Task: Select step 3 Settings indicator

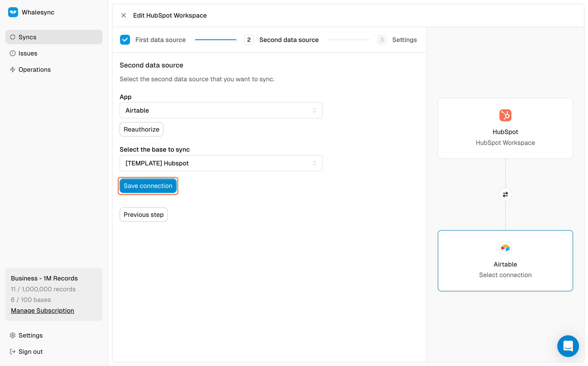Action: [382, 40]
